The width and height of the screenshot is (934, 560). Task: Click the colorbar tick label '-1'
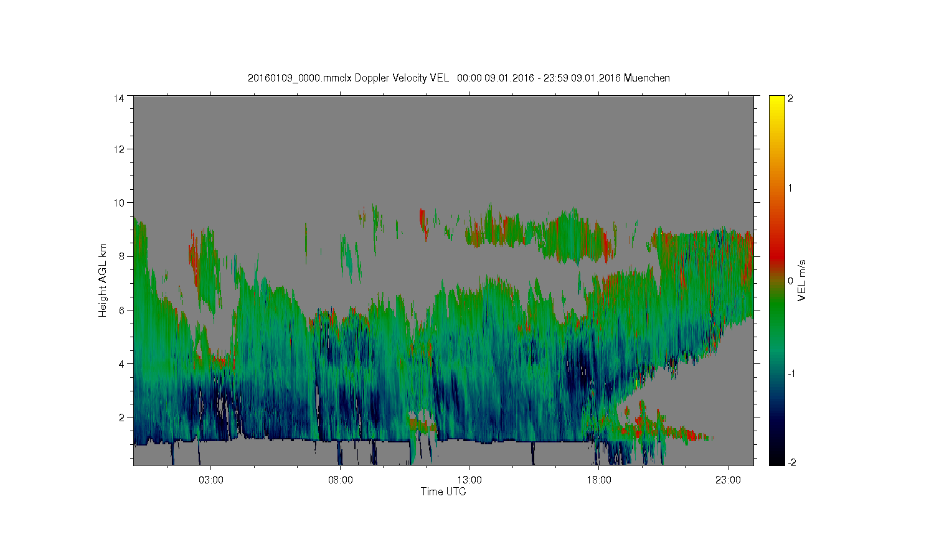(x=793, y=373)
